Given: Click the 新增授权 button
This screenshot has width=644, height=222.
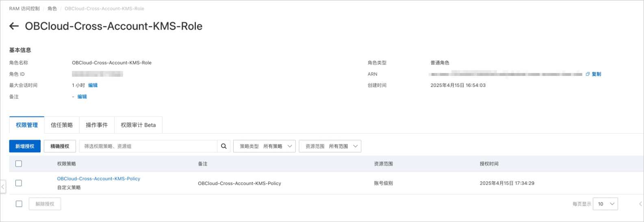Looking at the screenshot, I should point(25,146).
